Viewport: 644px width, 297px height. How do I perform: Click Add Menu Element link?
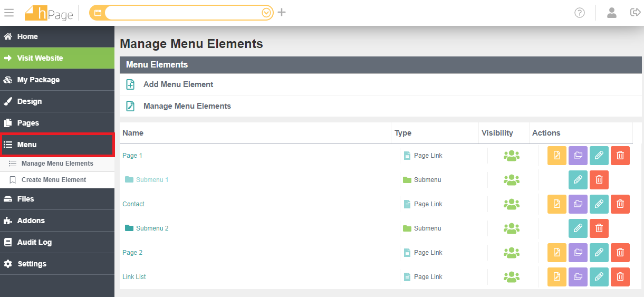click(178, 84)
